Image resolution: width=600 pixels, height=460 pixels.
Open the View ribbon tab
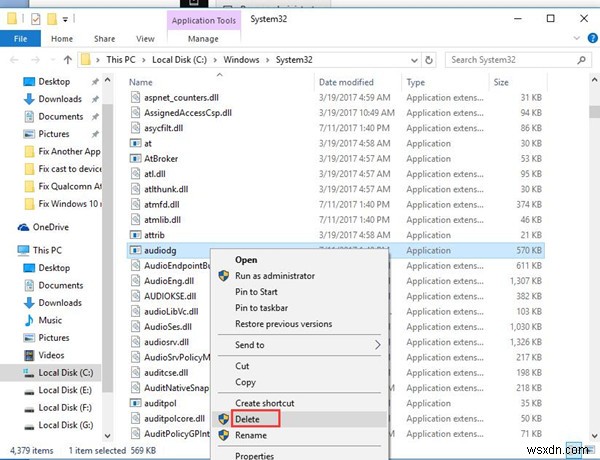tap(145, 39)
